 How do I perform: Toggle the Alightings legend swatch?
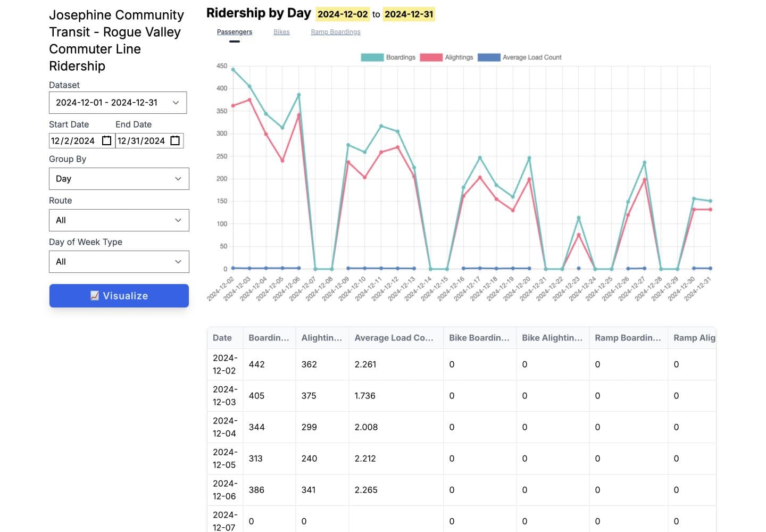click(431, 57)
